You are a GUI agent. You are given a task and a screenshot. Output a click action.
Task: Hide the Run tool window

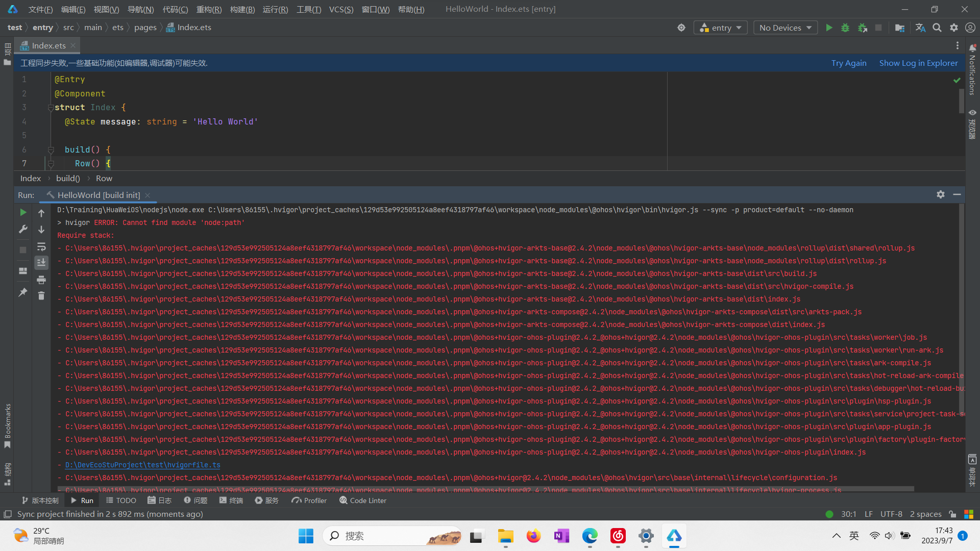[957, 194]
